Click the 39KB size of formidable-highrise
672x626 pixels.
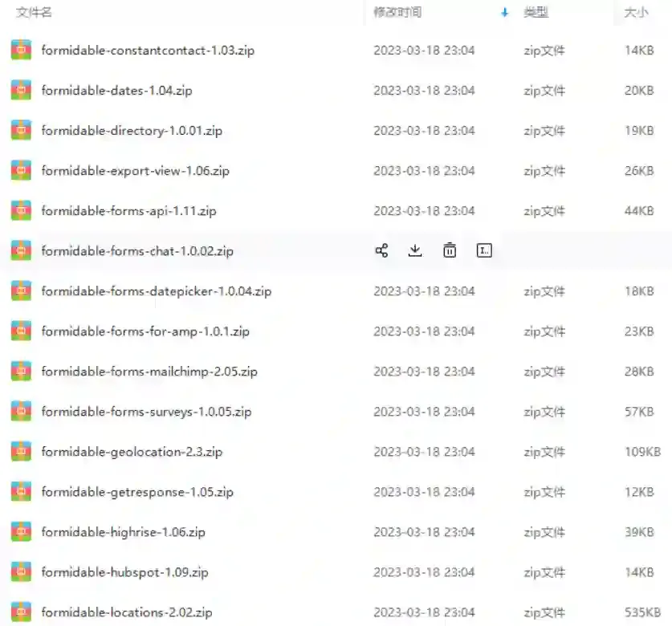click(x=639, y=532)
